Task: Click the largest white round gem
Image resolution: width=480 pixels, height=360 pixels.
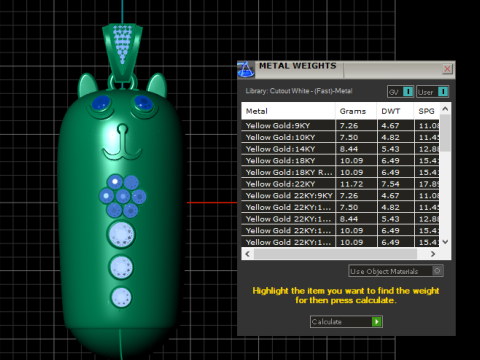Action: pyautogui.click(x=121, y=234)
